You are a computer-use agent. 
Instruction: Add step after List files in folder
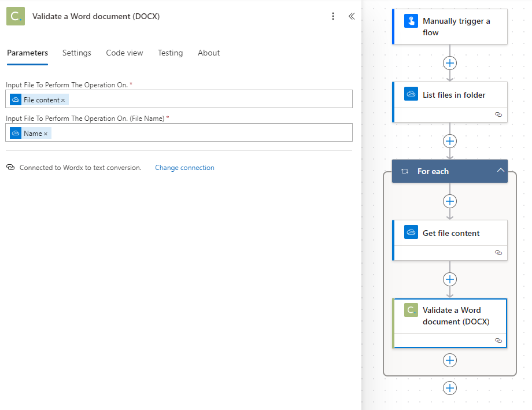(450, 141)
